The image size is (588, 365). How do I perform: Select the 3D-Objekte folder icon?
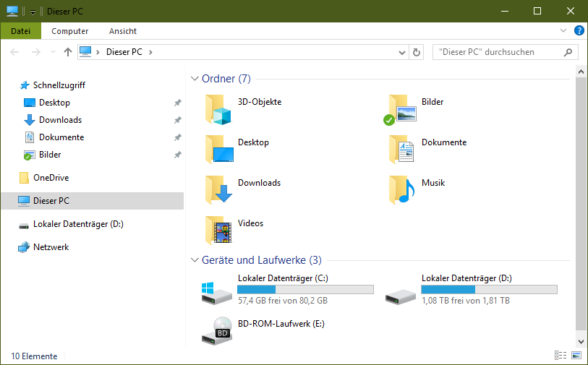click(218, 109)
